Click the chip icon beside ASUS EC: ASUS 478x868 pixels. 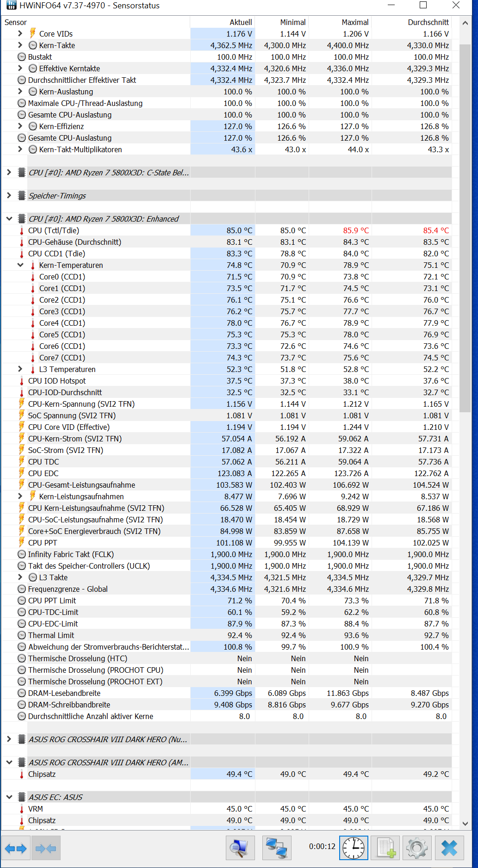pyautogui.click(x=22, y=797)
